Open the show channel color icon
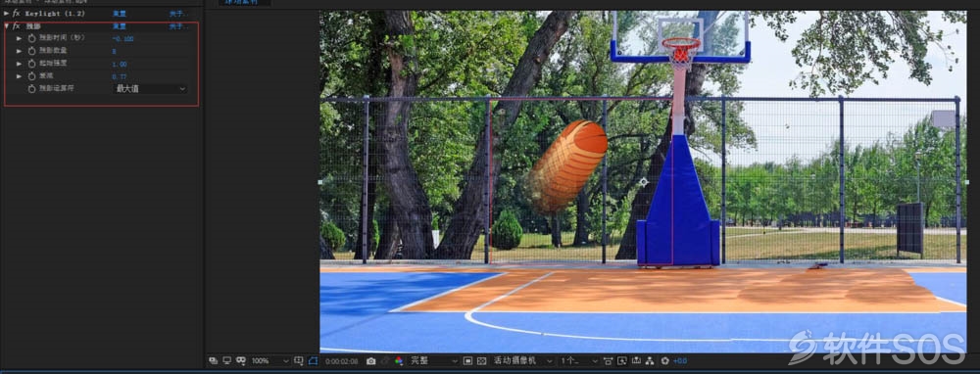980x374 pixels. [x=399, y=361]
